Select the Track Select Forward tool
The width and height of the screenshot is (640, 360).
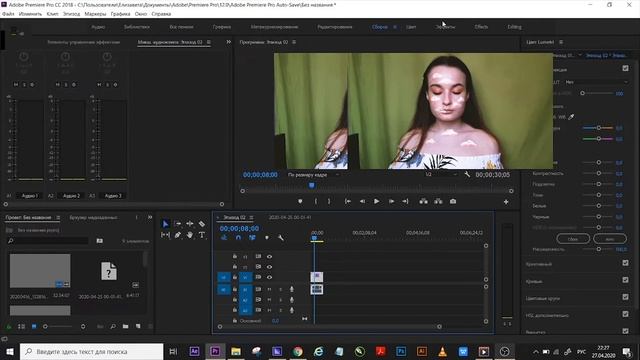tap(178, 224)
